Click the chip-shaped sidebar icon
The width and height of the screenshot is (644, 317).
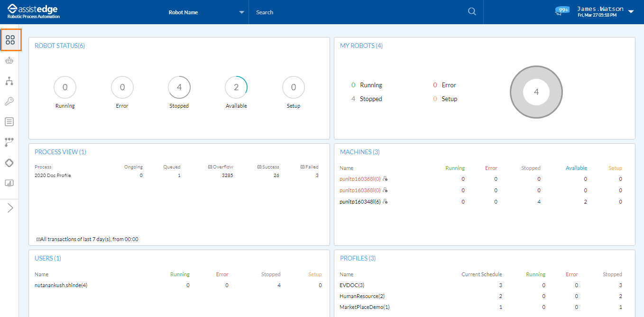pyautogui.click(x=9, y=163)
